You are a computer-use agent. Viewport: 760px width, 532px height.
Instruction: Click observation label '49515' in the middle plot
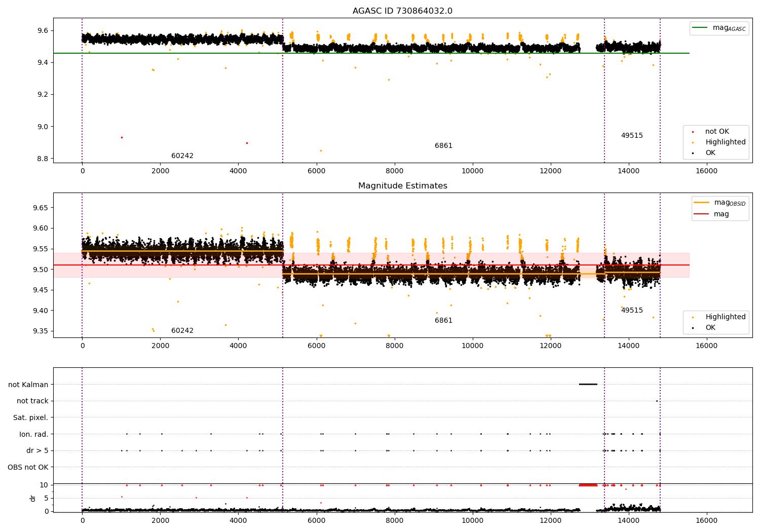click(632, 311)
